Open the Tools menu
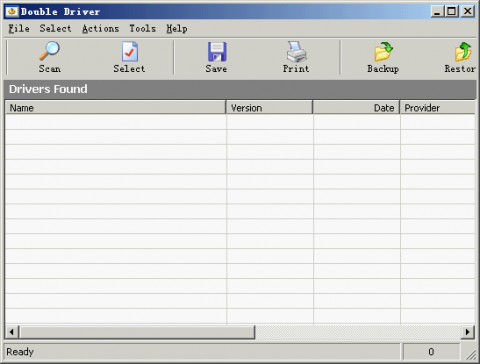480x364 pixels. point(143,29)
